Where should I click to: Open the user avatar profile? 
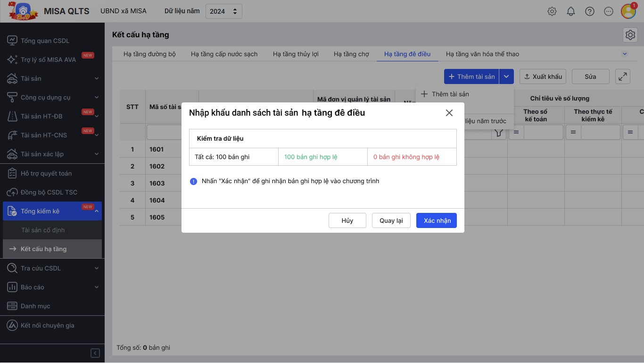pyautogui.click(x=628, y=11)
